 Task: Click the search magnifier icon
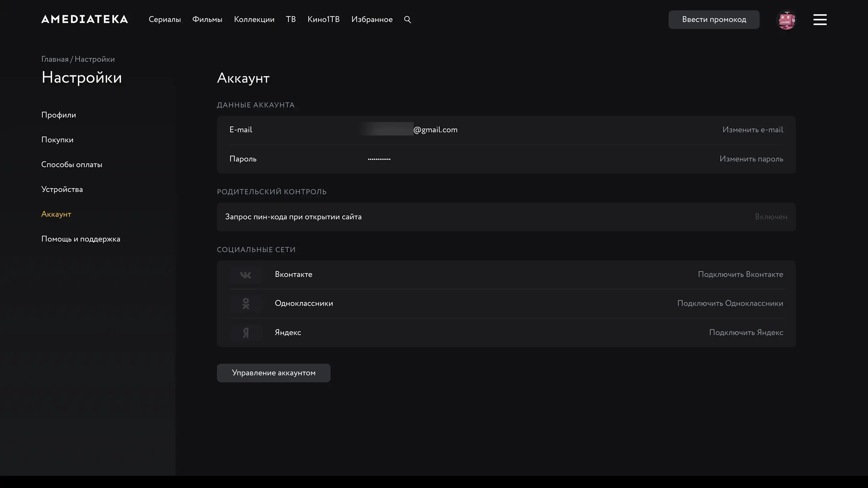point(407,20)
